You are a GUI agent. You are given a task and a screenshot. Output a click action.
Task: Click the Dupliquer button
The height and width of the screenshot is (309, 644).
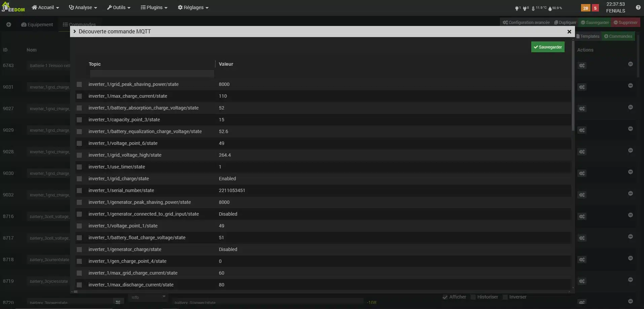pyautogui.click(x=565, y=23)
